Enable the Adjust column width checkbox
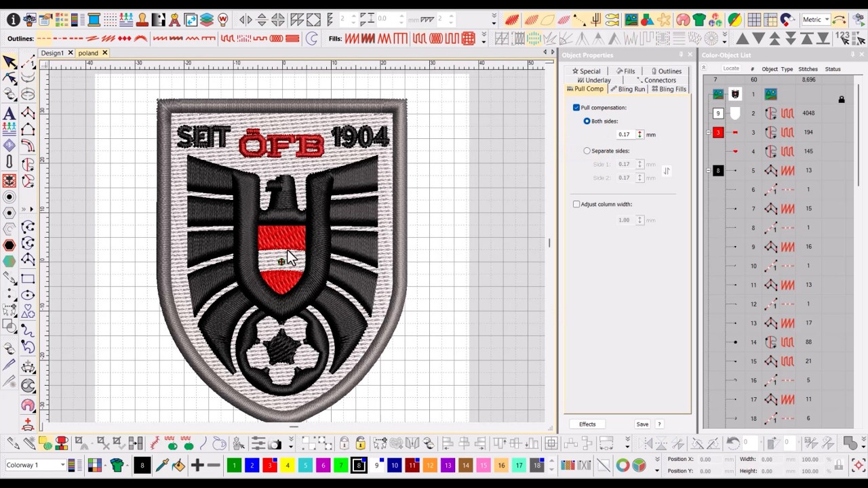This screenshot has height=488, width=868. click(x=576, y=204)
